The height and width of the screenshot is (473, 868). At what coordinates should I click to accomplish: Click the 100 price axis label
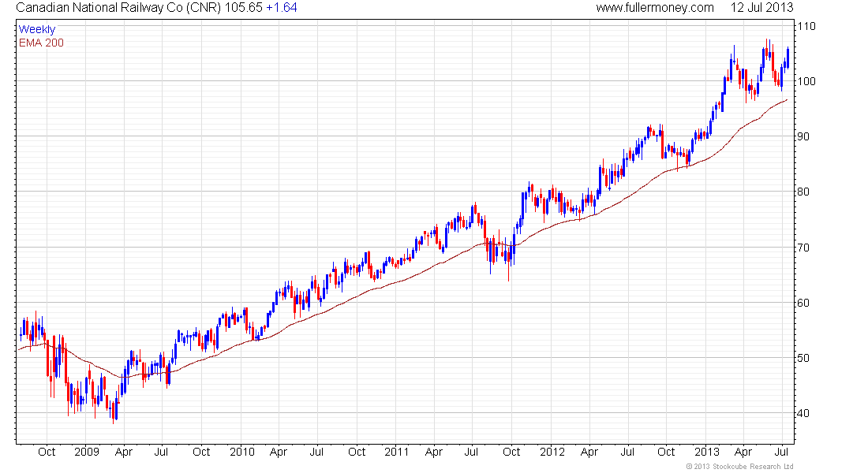coord(806,81)
